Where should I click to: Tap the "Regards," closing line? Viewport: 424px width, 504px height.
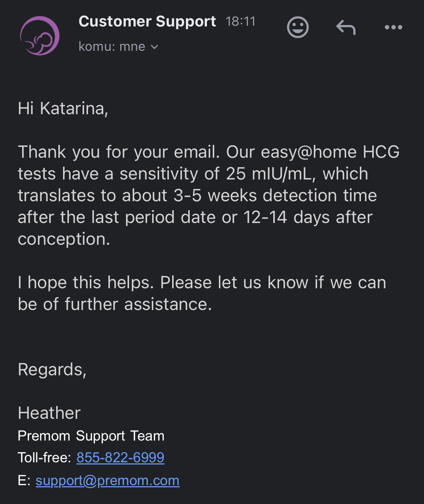[52, 369]
